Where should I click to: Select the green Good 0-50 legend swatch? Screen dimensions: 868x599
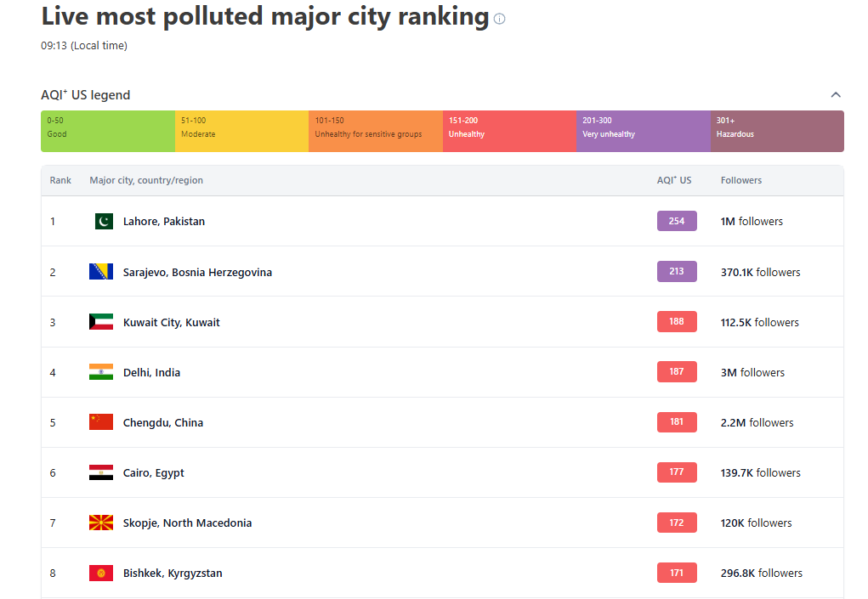(x=108, y=131)
